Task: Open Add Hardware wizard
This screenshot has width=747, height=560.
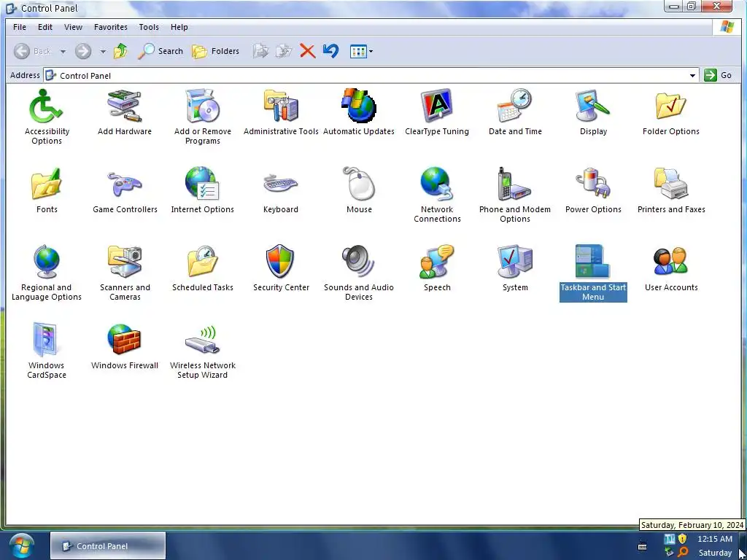Action: [x=124, y=112]
